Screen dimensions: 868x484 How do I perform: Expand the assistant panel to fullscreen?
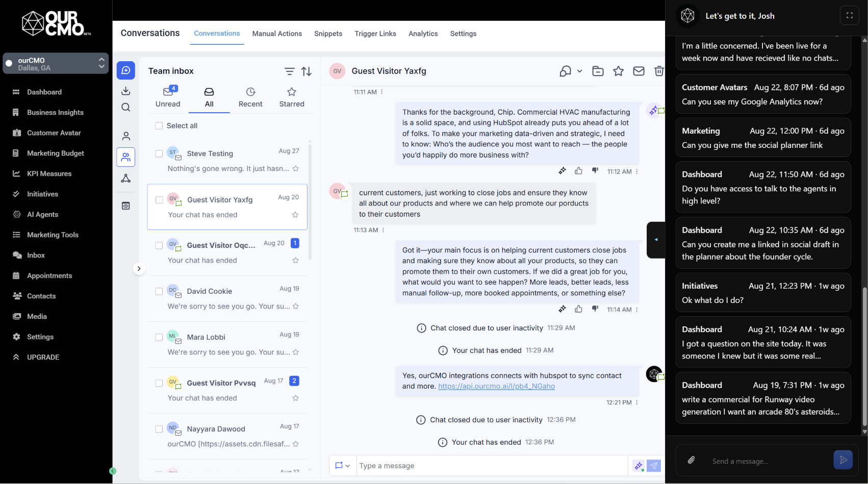tap(850, 15)
